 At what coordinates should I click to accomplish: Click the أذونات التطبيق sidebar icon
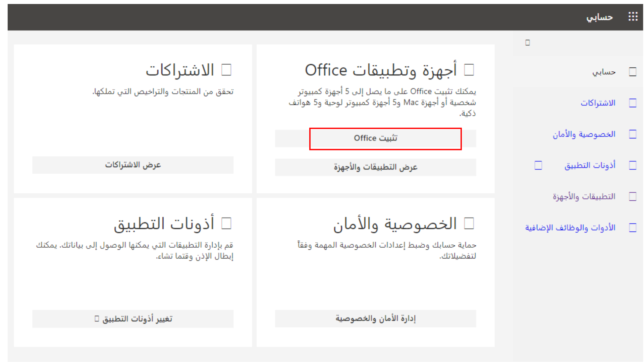pos(633,165)
